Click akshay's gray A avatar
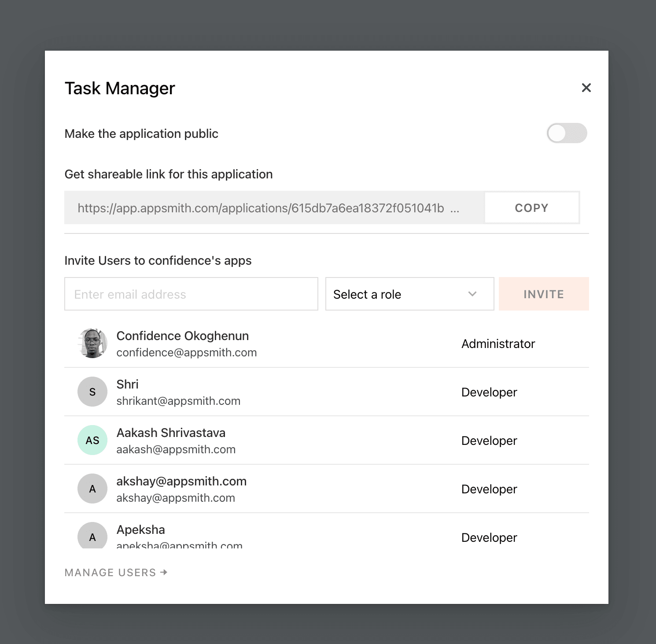Viewport: 656px width, 644px height. click(92, 489)
